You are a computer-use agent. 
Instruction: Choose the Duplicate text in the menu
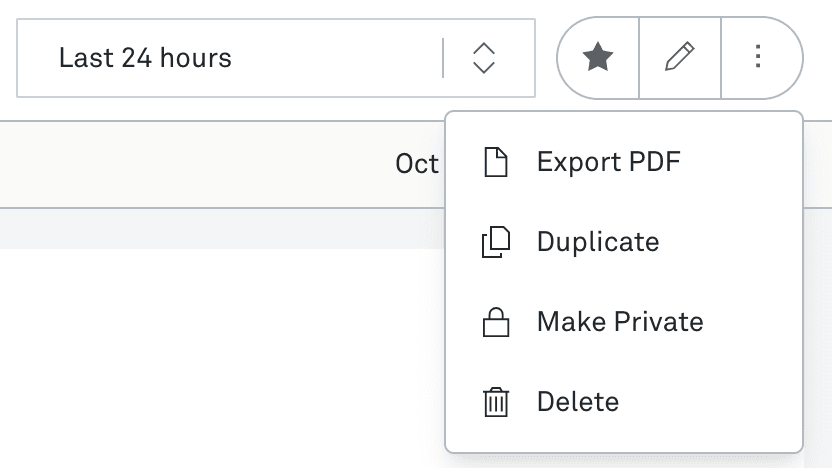pos(598,242)
